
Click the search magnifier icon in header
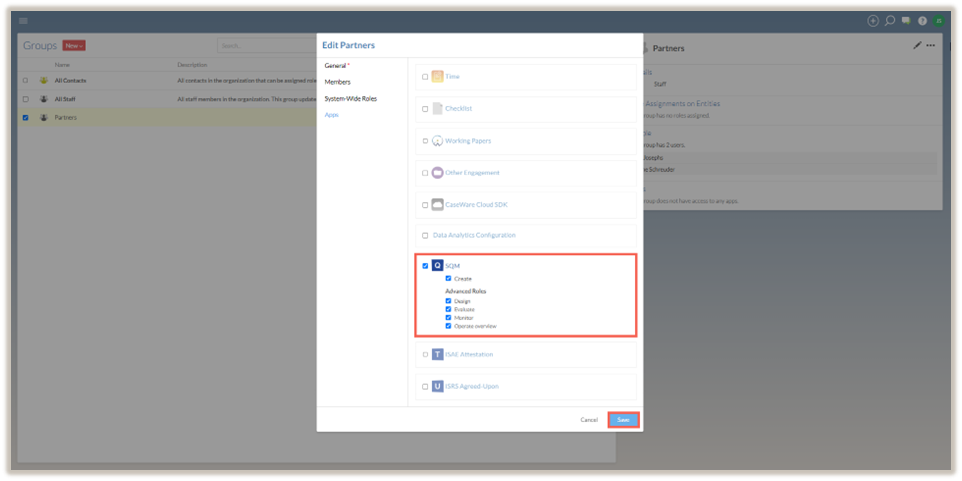[890, 20]
